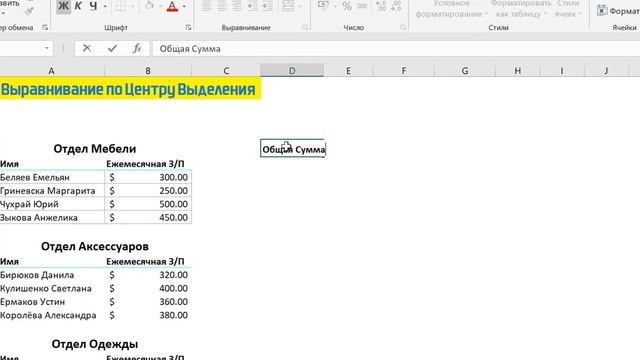
Task: Click the Формат cells button
Action: (x=618, y=11)
